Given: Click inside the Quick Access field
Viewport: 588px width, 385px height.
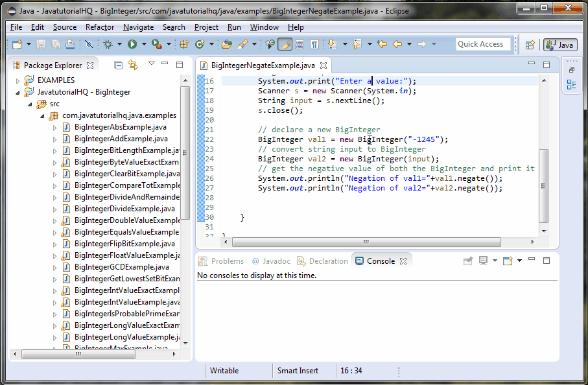Looking at the screenshot, I should click(482, 43).
